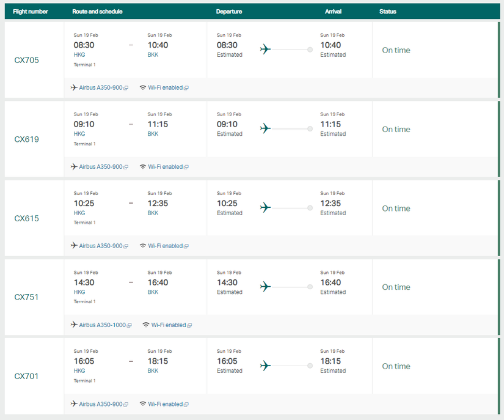Click the On time status for CX701
Image resolution: width=504 pixels, height=420 pixels.
(396, 366)
